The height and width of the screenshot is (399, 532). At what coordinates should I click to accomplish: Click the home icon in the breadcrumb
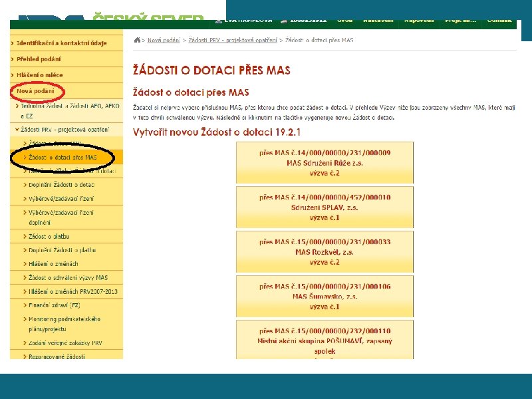pyautogui.click(x=137, y=40)
